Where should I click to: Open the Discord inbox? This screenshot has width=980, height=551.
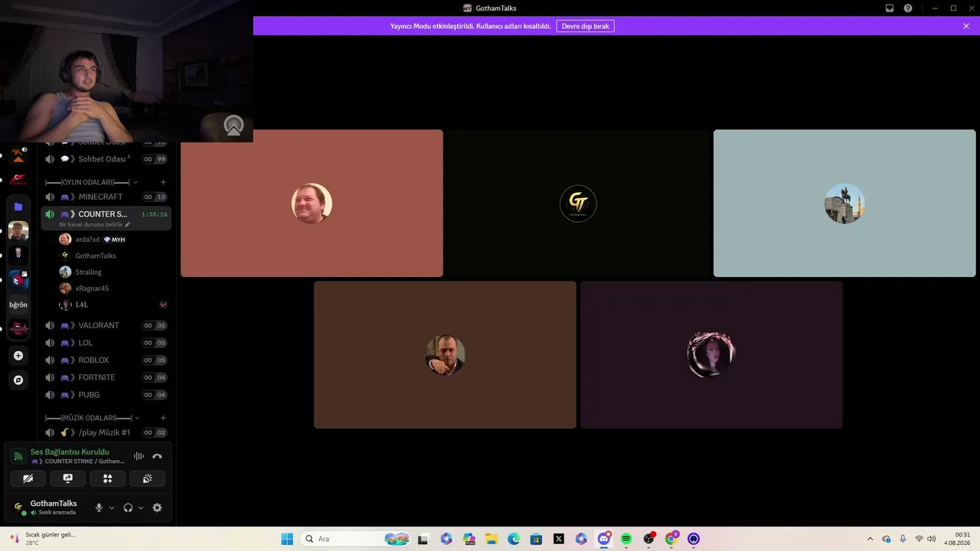pos(890,8)
